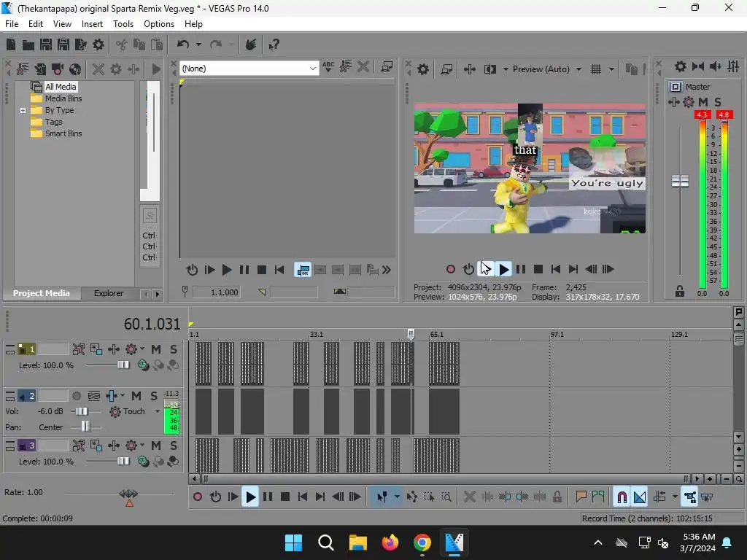
Task: Click Insert Region icon in timeline toolbar
Action: tap(598, 497)
